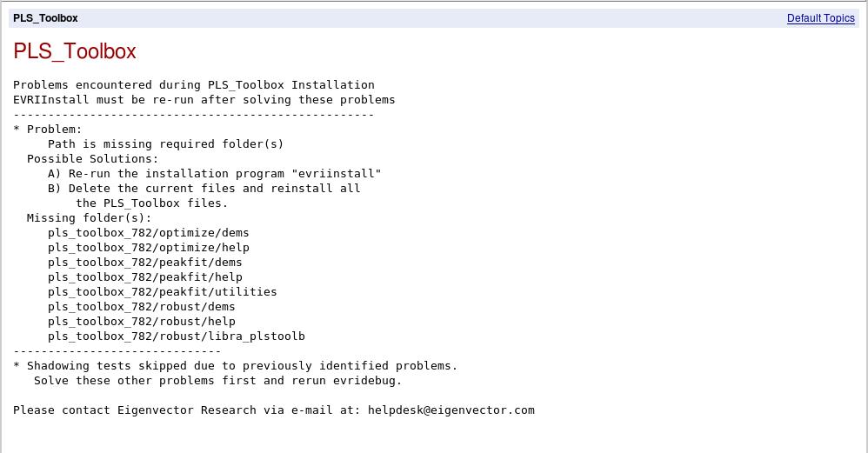Image resolution: width=868 pixels, height=453 pixels.
Task: Click the pls_toolbox_782/peakfit/help folder path
Action: coord(145,277)
